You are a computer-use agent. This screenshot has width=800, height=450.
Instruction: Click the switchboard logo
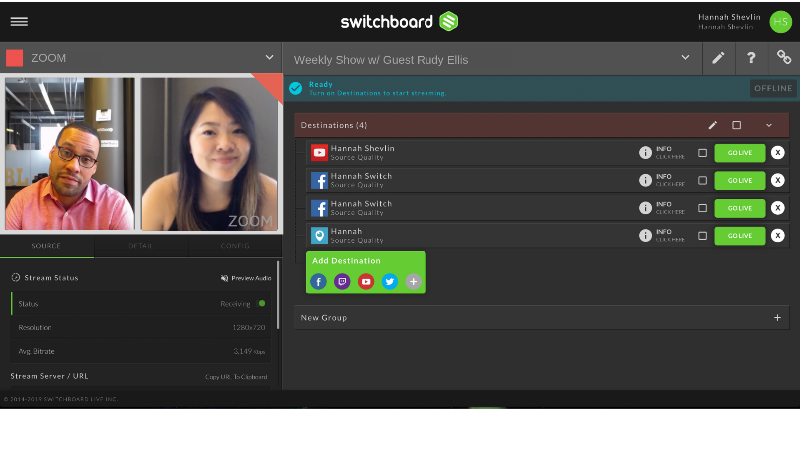pyautogui.click(x=399, y=21)
